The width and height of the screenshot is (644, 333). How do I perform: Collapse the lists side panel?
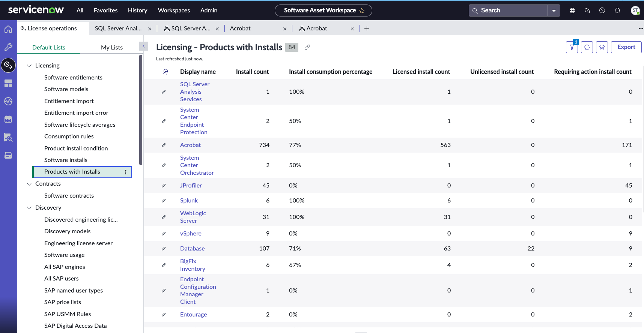pyautogui.click(x=144, y=46)
